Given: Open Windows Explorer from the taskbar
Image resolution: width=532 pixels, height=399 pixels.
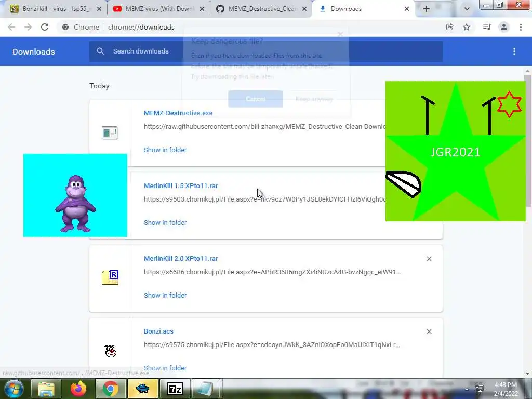Looking at the screenshot, I should (x=46, y=389).
